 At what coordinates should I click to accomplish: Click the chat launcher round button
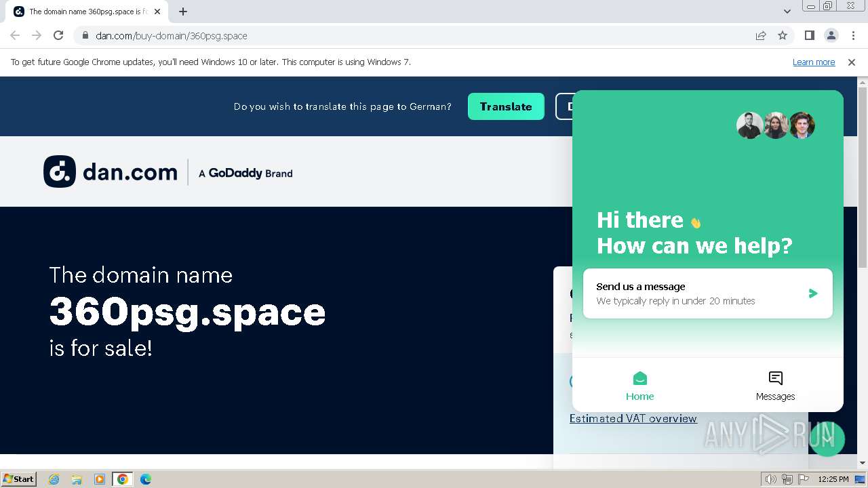click(827, 439)
